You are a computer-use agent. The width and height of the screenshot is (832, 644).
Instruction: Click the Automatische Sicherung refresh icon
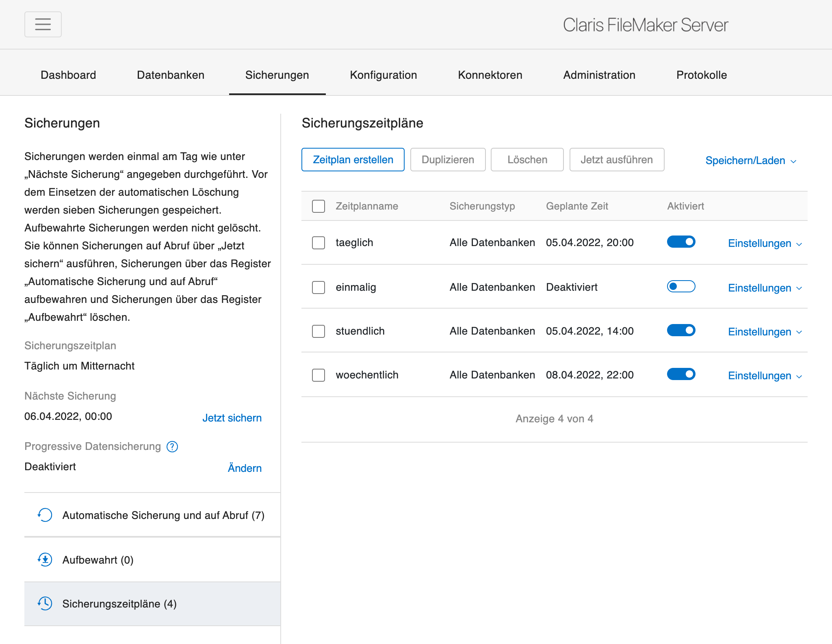45,515
